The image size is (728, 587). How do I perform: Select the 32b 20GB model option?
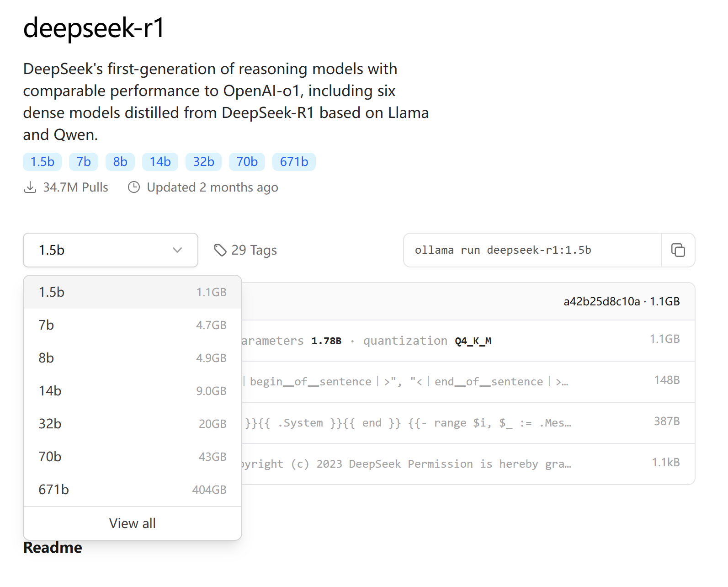tap(133, 424)
